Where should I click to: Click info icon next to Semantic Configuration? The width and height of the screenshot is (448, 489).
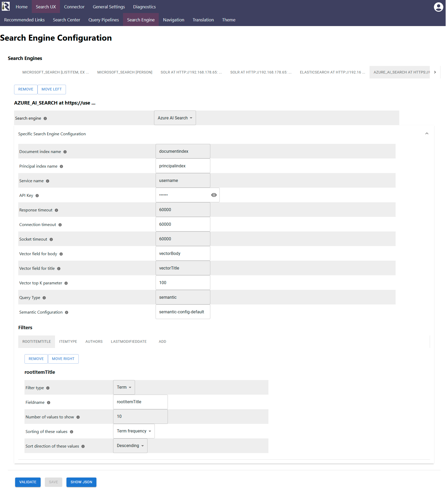point(67,312)
